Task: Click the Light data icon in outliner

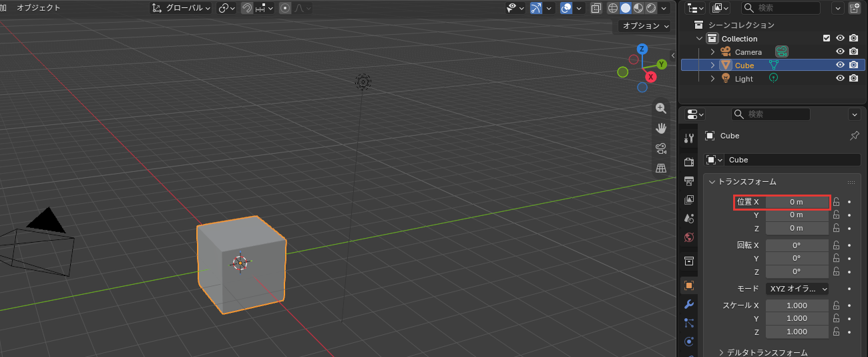Action: [774, 78]
